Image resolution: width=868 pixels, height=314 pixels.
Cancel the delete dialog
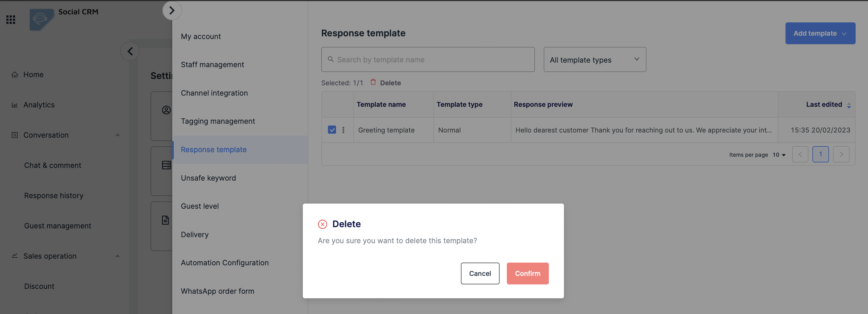pos(480,273)
